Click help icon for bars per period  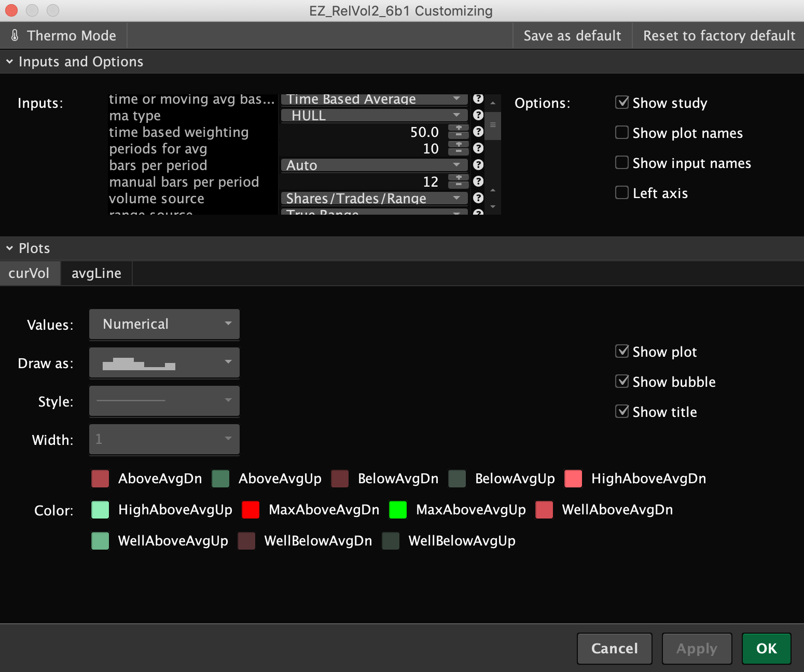pyautogui.click(x=478, y=165)
